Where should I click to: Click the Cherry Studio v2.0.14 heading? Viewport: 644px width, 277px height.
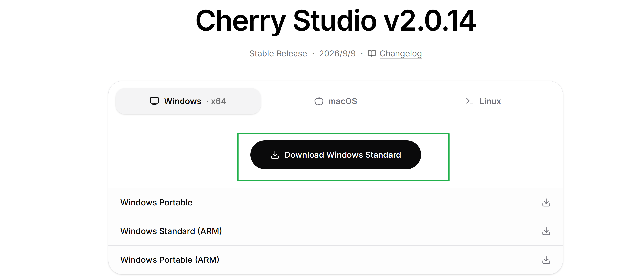click(335, 21)
